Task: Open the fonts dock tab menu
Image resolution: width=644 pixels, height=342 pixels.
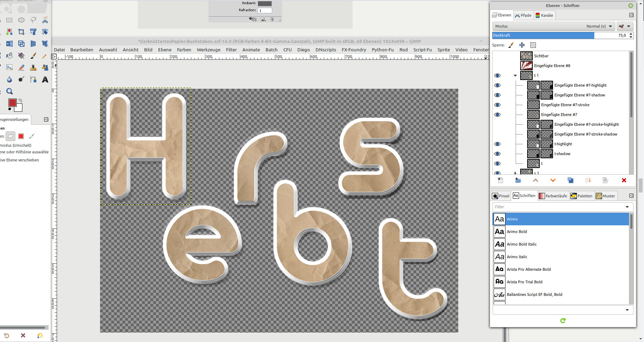Action: (x=631, y=196)
